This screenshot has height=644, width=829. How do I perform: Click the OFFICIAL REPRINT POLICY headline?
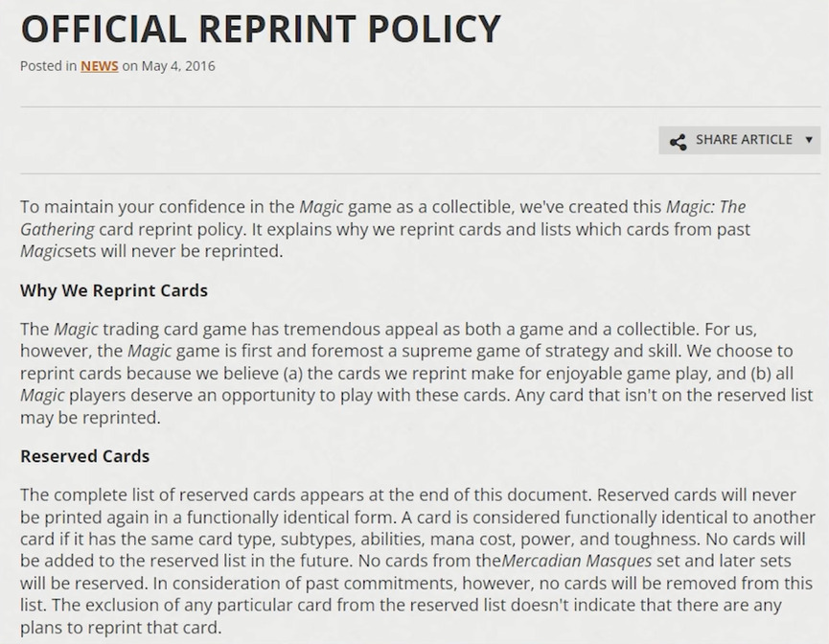pos(261,29)
